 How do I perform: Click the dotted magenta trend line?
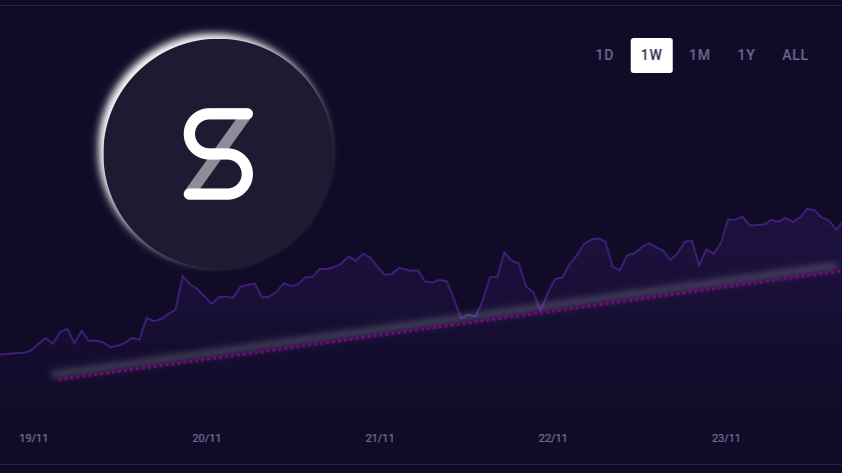pos(449,325)
